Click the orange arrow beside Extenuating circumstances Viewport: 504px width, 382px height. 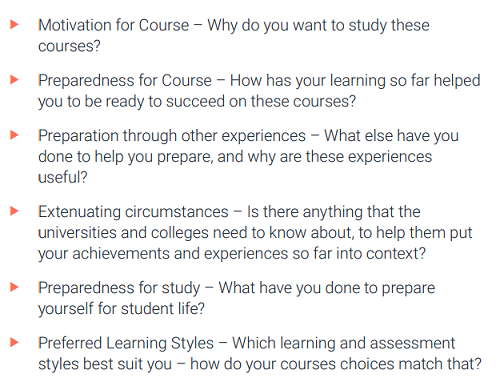pos(14,211)
